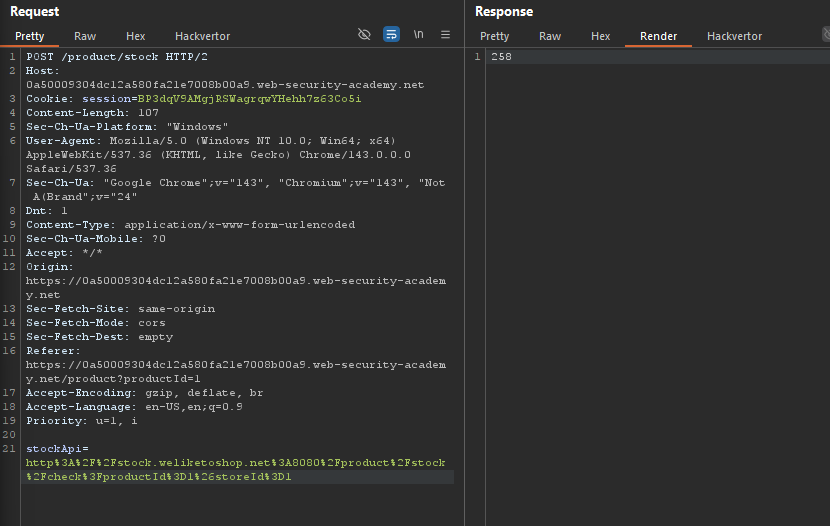Click the Content-Length: 107 header
Screen dimensions: 830x526
pyautogui.click(x=92, y=113)
